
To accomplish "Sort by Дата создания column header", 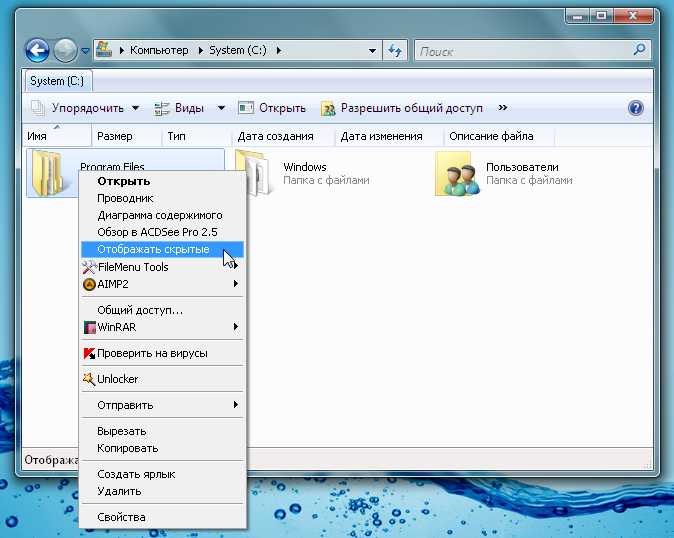I will coord(283,136).
